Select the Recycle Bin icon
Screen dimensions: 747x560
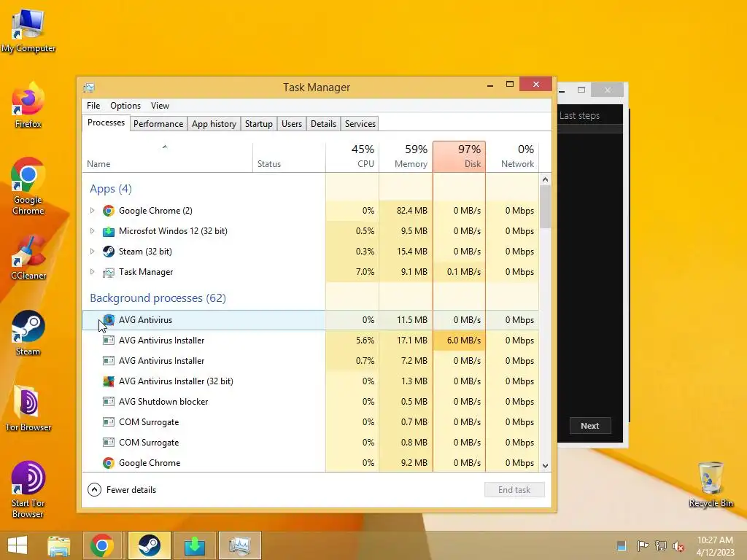click(x=711, y=484)
